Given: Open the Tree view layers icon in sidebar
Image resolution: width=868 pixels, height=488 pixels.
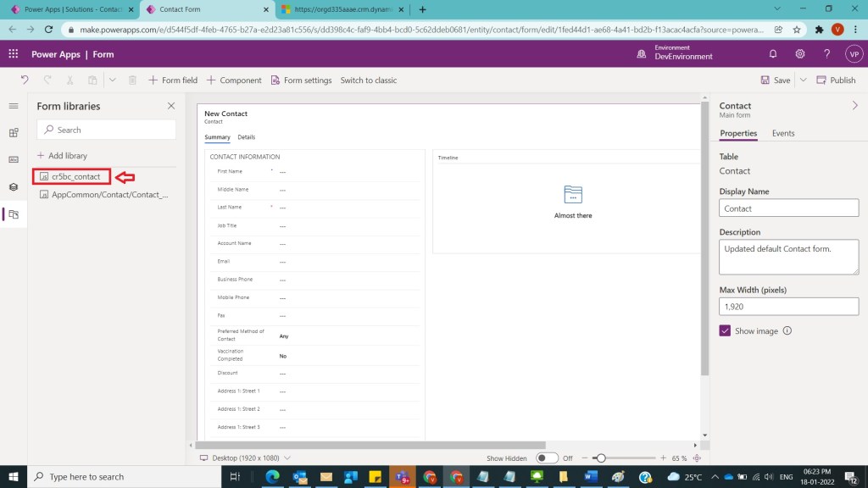Looking at the screenshot, I should [x=14, y=187].
